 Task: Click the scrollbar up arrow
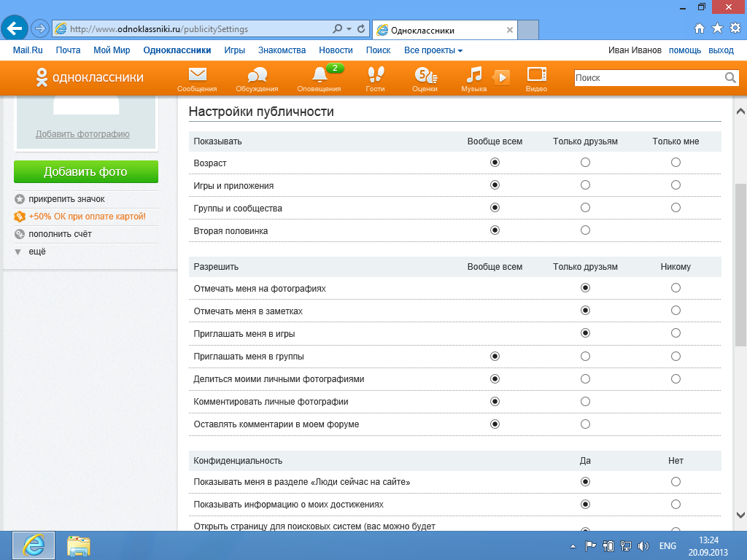point(740,112)
